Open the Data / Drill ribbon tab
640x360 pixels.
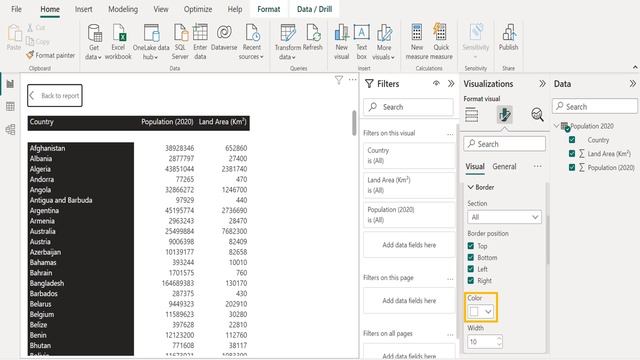(314, 9)
